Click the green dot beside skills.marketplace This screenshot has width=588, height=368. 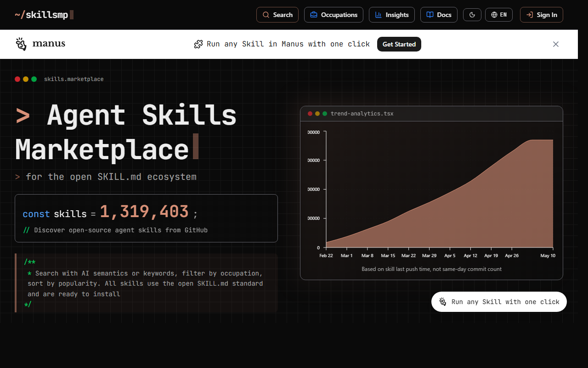click(x=34, y=79)
